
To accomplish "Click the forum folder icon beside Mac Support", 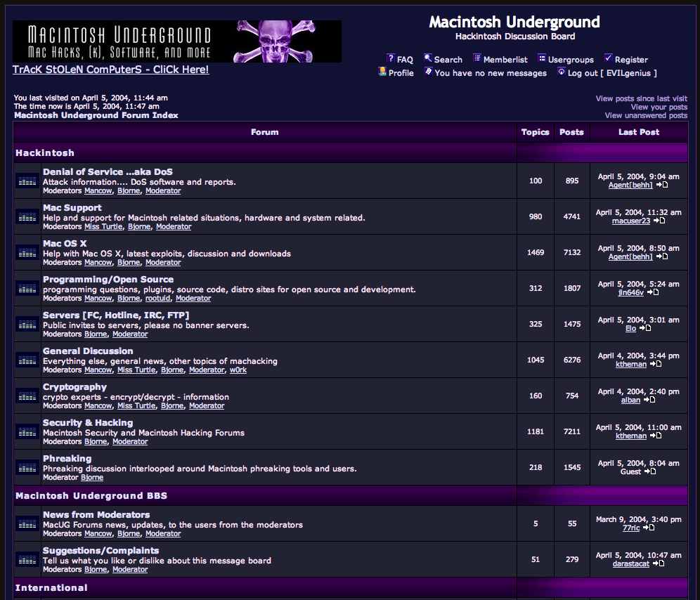I will click(27, 217).
